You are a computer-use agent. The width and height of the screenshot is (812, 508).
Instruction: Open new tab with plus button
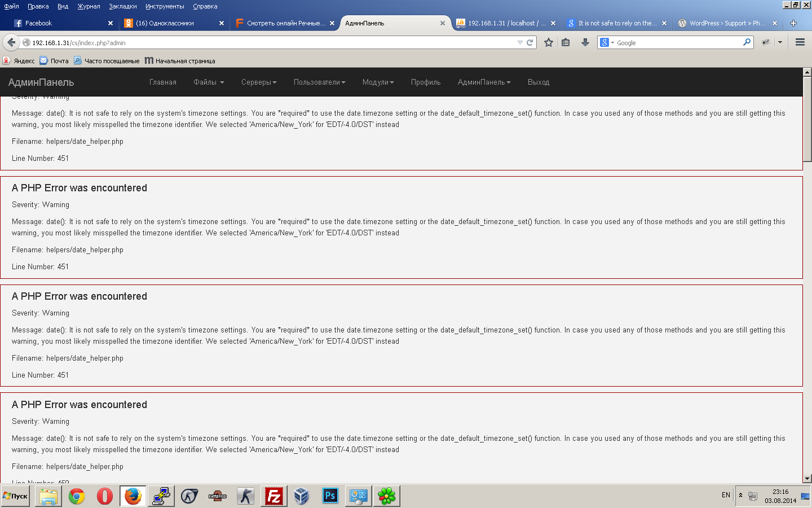coord(793,23)
